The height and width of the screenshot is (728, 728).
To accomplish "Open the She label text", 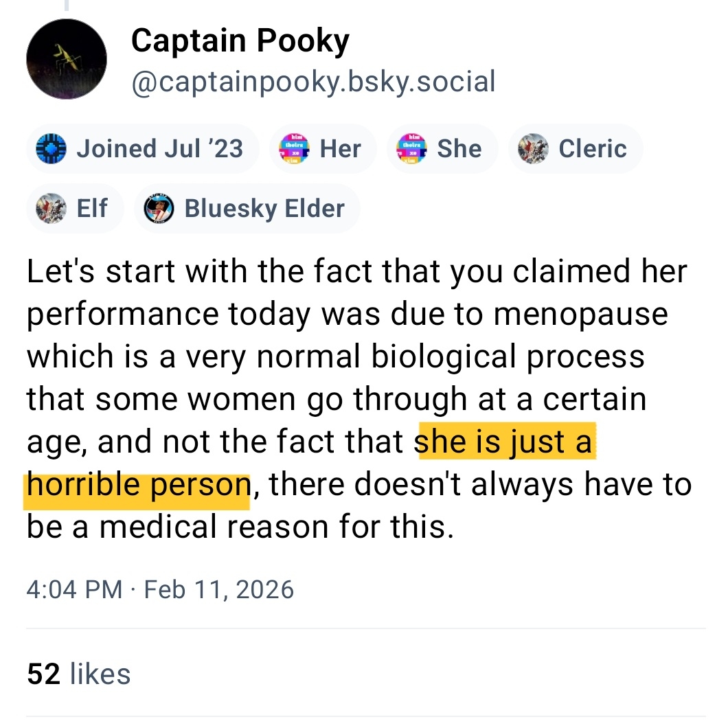I will [x=459, y=149].
